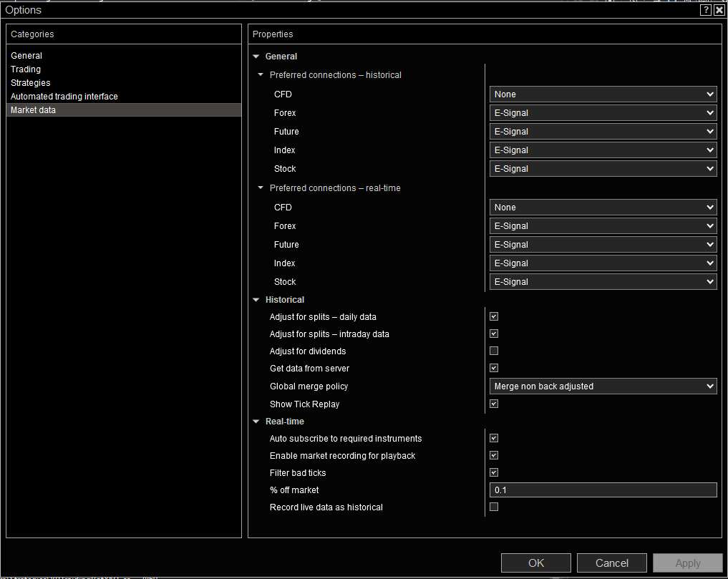Viewport: 728px width, 579px height.
Task: Open historical CFD connection dropdown
Action: click(603, 94)
